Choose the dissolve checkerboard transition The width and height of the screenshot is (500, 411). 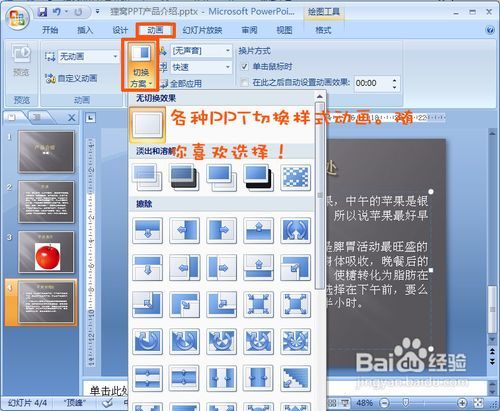[x=295, y=178]
